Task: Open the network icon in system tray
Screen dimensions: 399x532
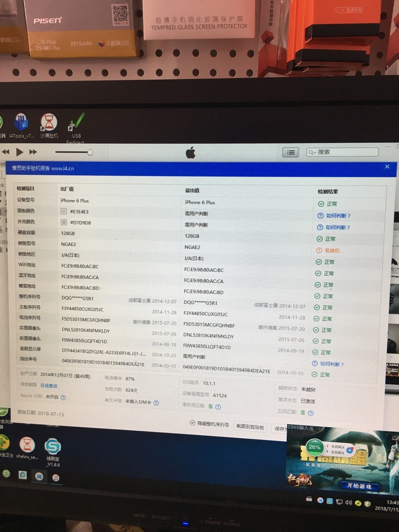Action: coord(339,501)
